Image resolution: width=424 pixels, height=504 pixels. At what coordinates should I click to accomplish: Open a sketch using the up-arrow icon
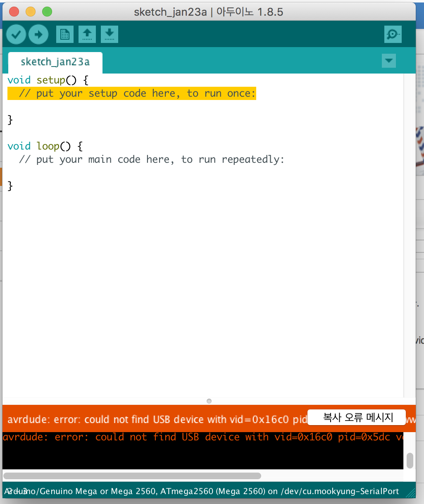pos(87,34)
